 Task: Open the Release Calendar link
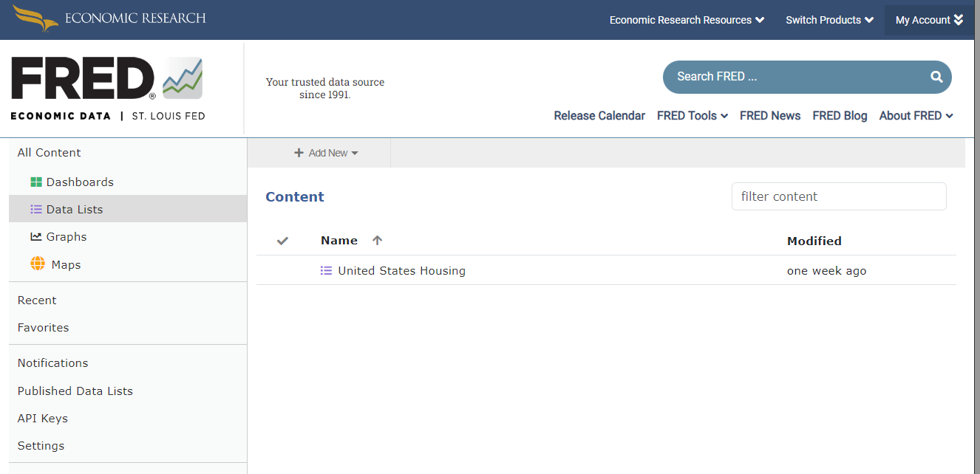click(599, 116)
